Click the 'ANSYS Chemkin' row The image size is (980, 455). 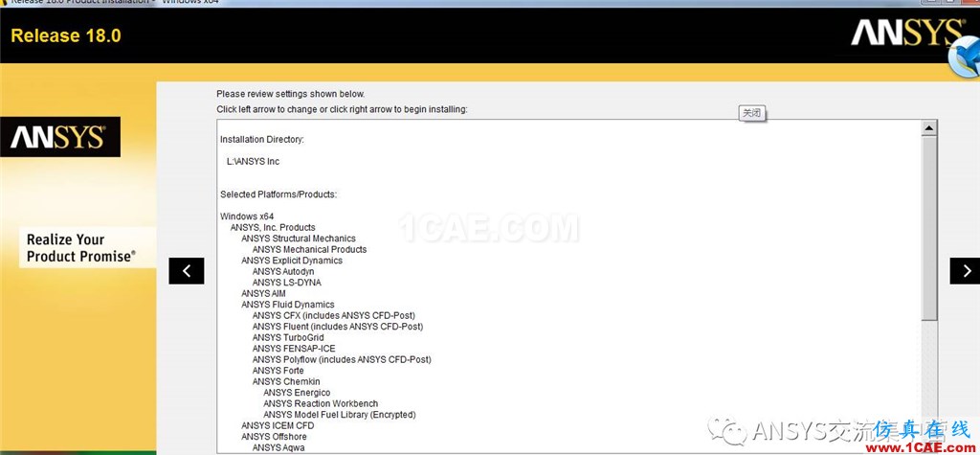coord(286,382)
